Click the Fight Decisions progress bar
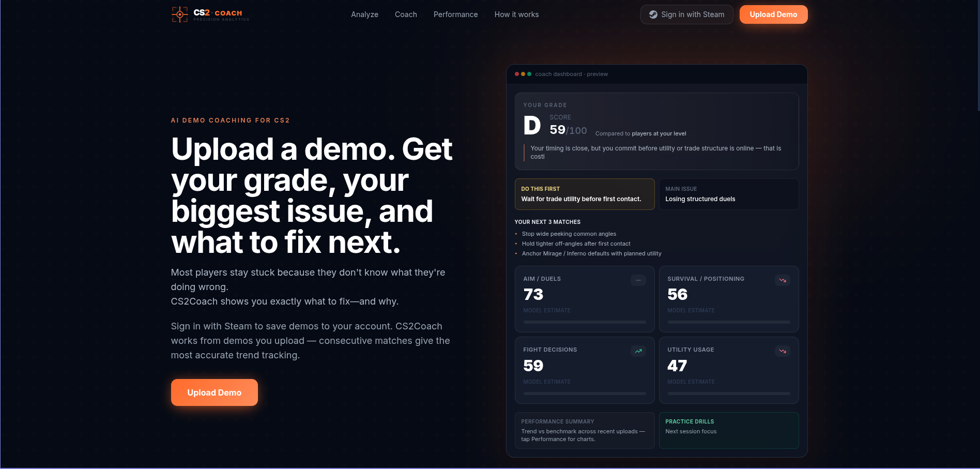980x469 pixels. [585, 394]
